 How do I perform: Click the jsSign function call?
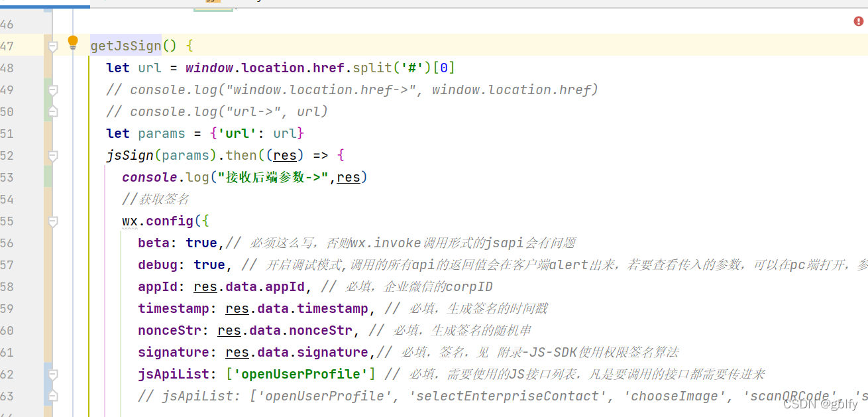click(130, 156)
